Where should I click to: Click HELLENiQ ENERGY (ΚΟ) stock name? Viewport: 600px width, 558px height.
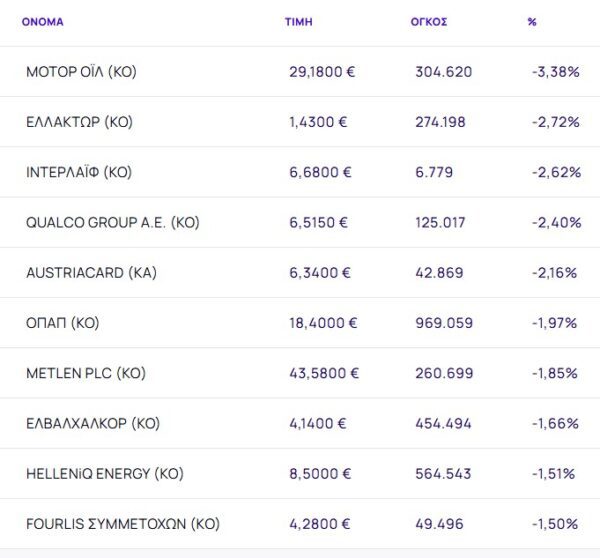click(x=105, y=473)
